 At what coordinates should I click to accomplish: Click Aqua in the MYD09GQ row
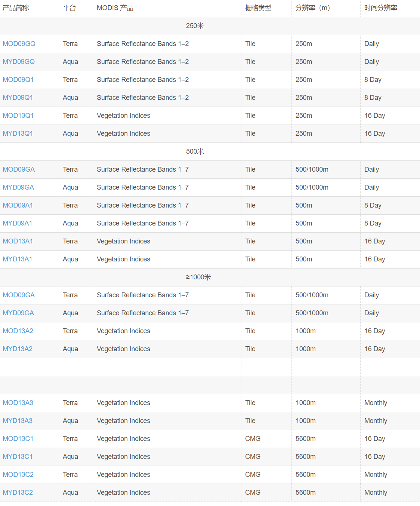tap(70, 62)
